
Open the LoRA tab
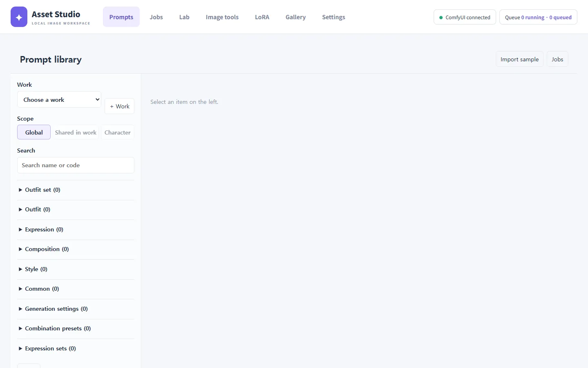click(262, 17)
